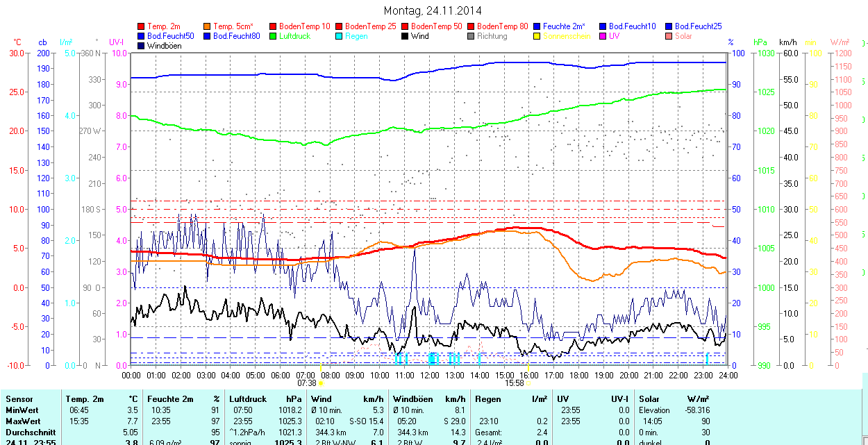Click the dark blue Windböen legend square

(x=142, y=46)
